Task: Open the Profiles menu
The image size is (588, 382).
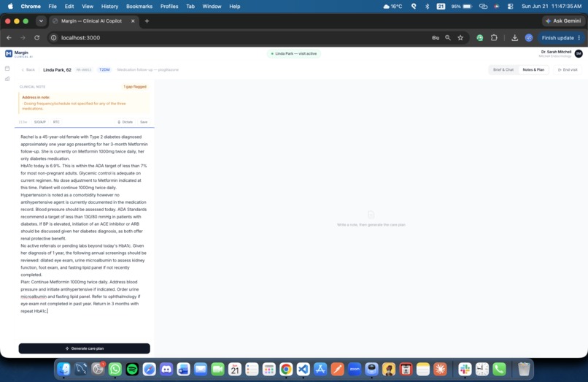Action: tap(169, 7)
